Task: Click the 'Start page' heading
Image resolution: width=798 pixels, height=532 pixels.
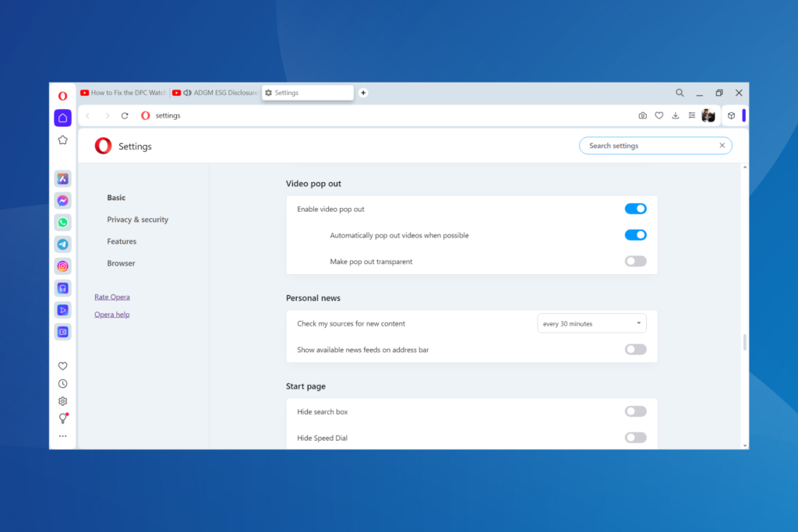Action: point(305,386)
